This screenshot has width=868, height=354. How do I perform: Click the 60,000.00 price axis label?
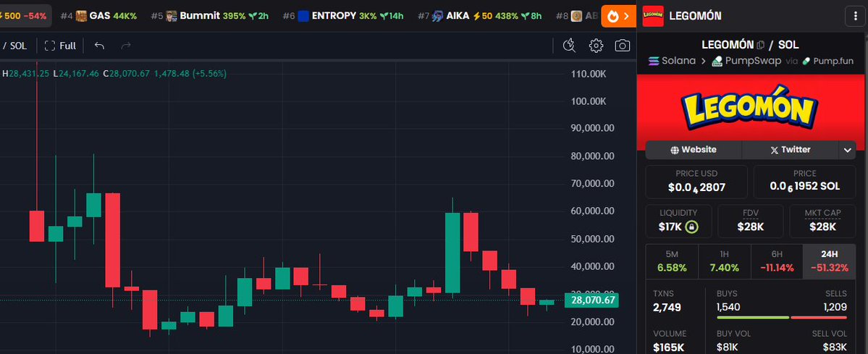(592, 211)
